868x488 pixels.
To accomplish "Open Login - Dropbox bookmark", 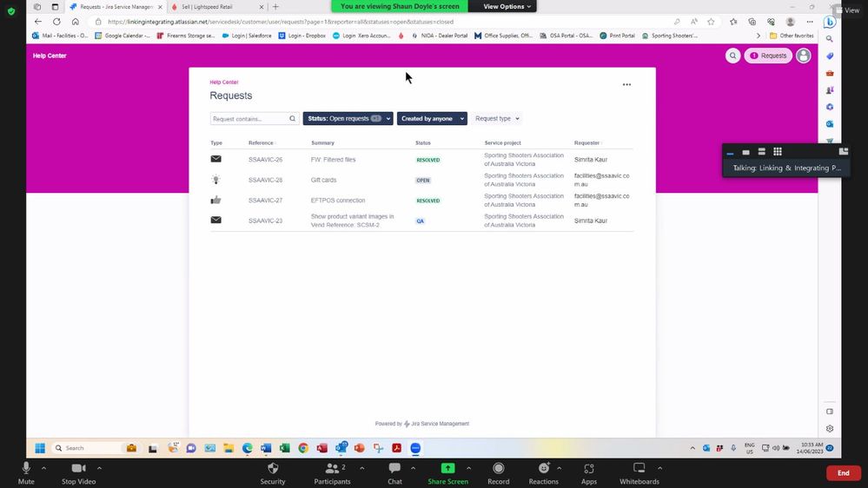I will 301,36.
